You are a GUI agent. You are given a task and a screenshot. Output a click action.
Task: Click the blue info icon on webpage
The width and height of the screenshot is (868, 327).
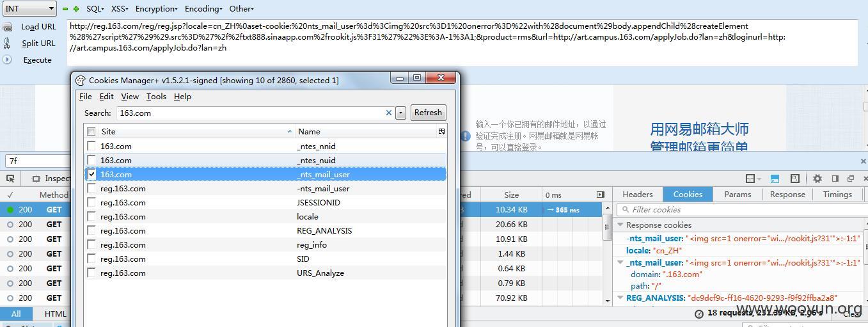point(465,136)
